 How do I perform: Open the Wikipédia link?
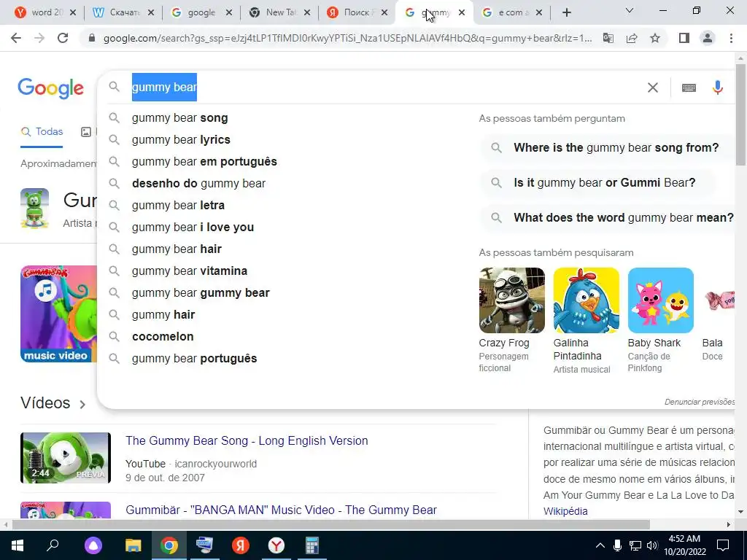pyautogui.click(x=565, y=511)
